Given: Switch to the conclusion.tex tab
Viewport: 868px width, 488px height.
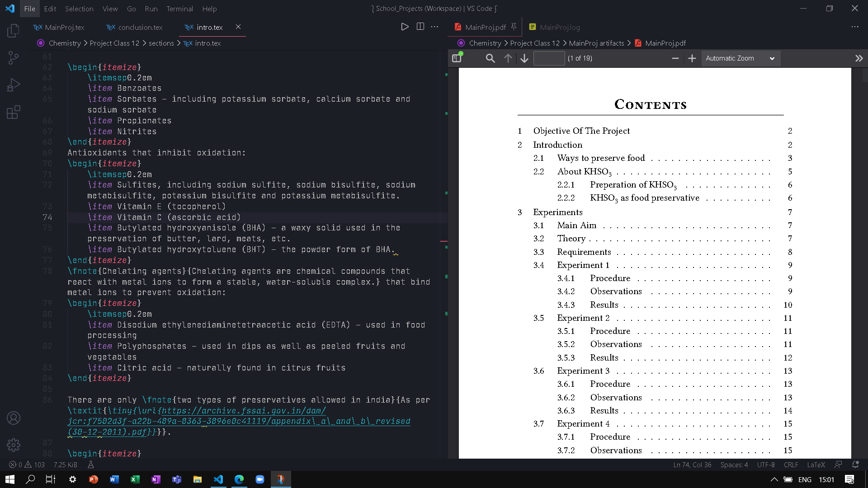Looking at the screenshot, I should (x=140, y=27).
